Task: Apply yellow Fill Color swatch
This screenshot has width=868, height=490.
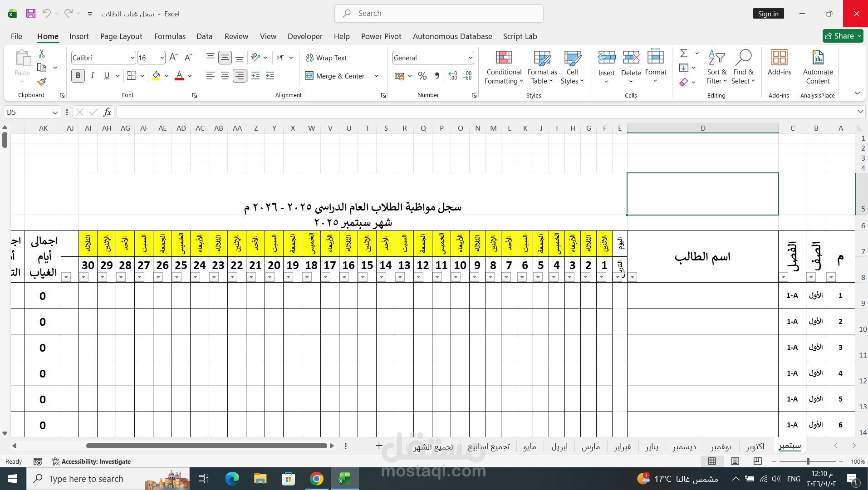Action: 156,76
